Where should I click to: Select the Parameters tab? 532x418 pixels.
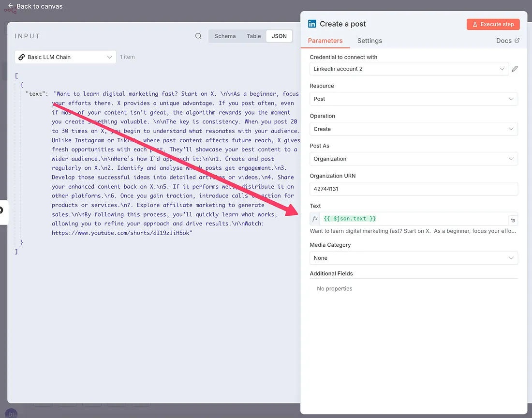click(x=325, y=41)
